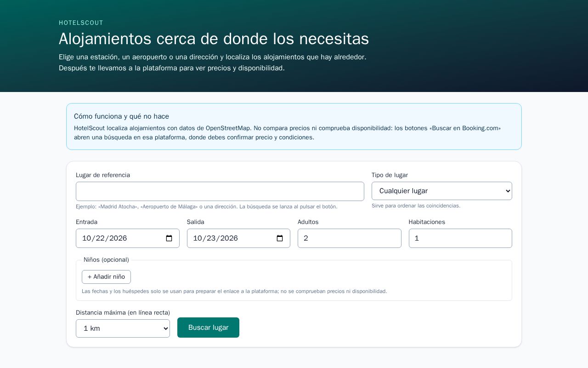Viewport: 588px width, 368px height.
Task: Open the Salida calendar picker icon
Action: pos(280,238)
